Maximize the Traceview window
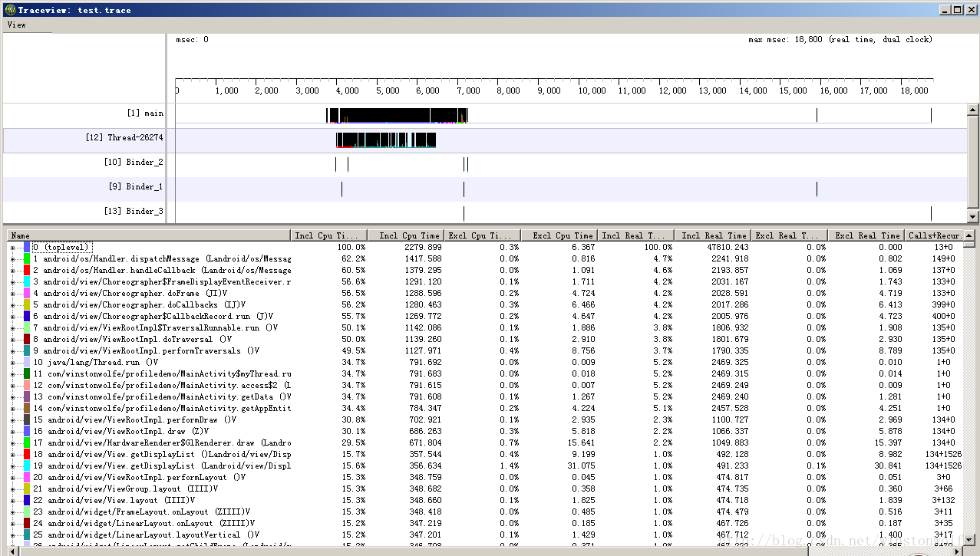The width and height of the screenshot is (980, 556). pyautogui.click(x=957, y=10)
